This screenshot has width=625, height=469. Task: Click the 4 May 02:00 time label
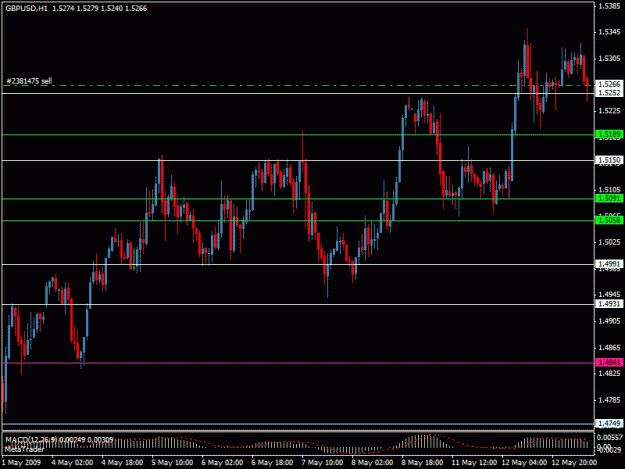tap(73, 463)
